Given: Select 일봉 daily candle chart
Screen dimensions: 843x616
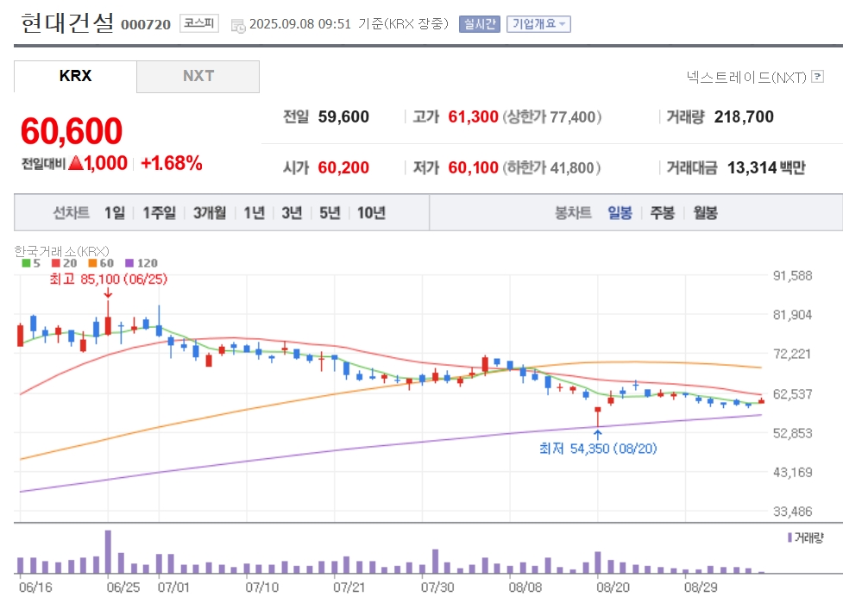Looking at the screenshot, I should tap(620, 213).
